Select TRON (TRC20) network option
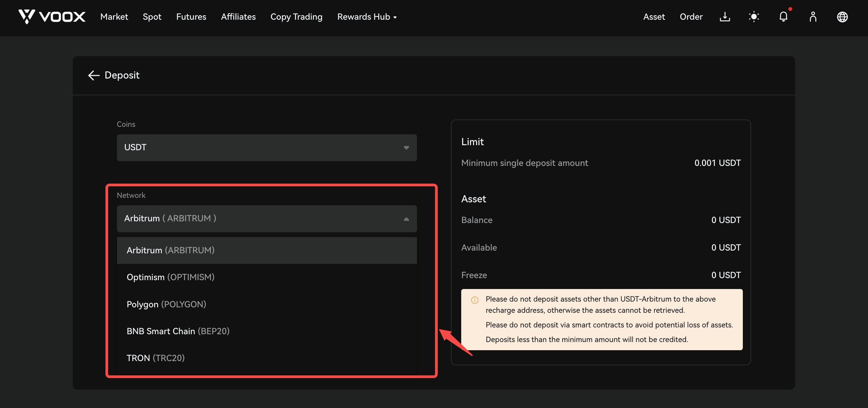Viewport: 868px width, 408px height. point(267,358)
